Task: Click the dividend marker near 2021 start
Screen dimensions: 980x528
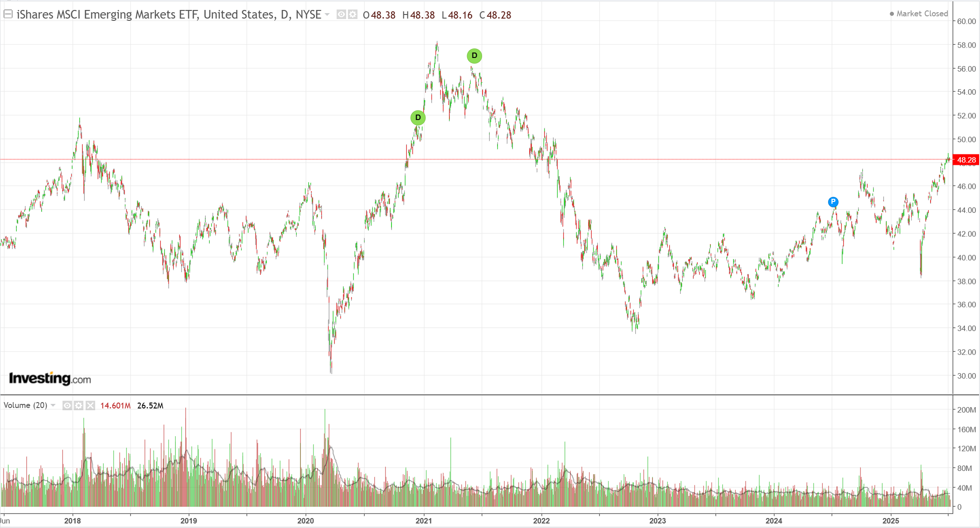Action: click(418, 118)
